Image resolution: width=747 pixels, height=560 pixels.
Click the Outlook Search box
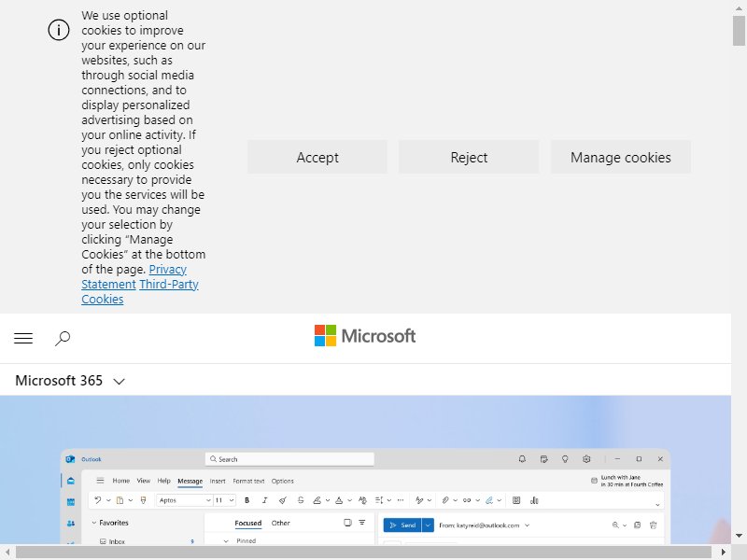tap(289, 459)
